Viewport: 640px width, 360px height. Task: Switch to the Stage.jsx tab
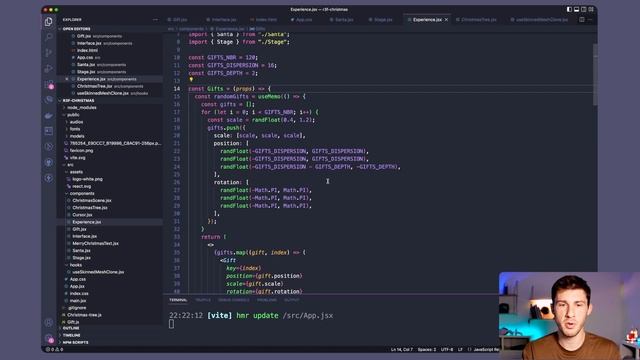(380, 20)
